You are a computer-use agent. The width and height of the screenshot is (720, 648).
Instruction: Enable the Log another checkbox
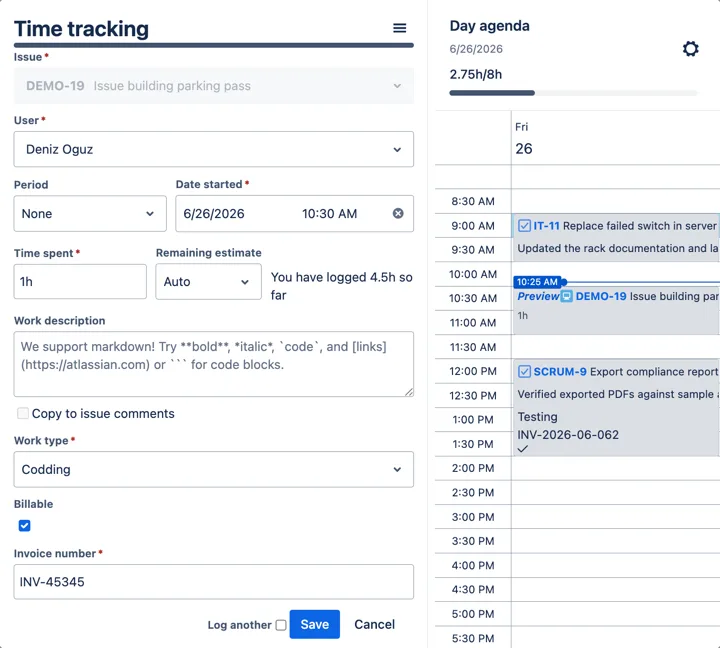click(281, 625)
